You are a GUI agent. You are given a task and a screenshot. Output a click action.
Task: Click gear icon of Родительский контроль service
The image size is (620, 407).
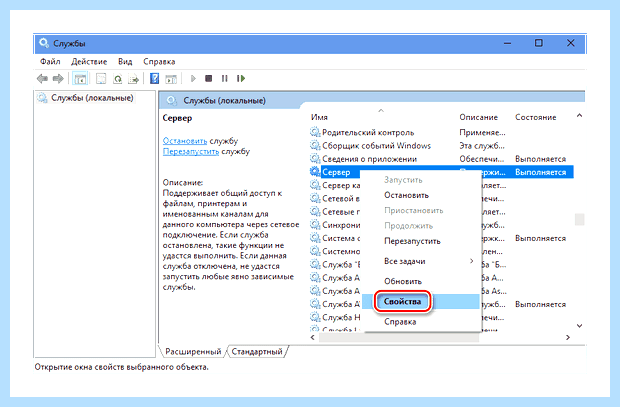point(315,132)
